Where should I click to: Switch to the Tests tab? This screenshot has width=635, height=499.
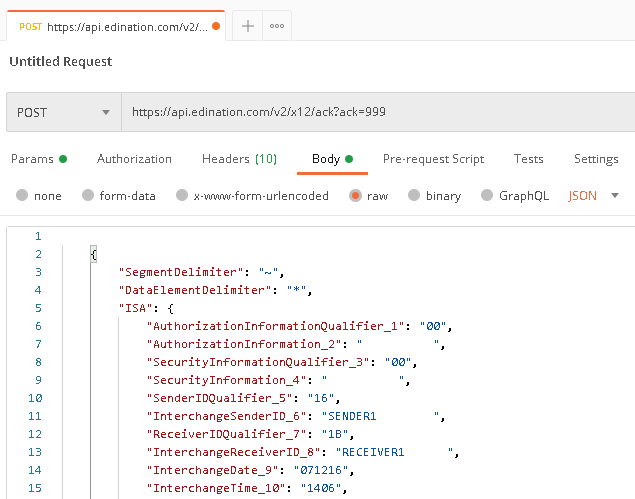[528, 159]
